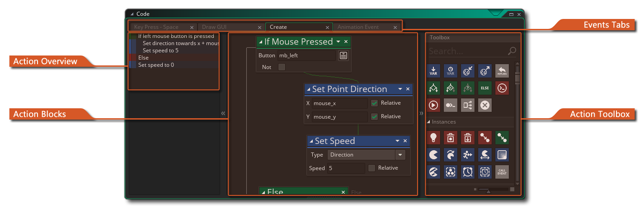The image size is (644, 208).
Task: Open the mb_left button picker icon
Action: click(x=343, y=55)
